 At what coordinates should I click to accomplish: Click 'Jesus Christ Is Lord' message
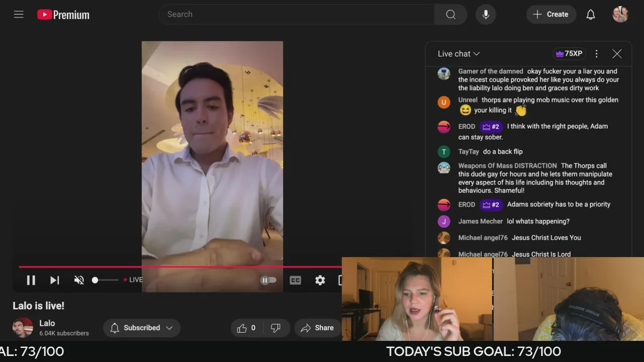pos(541,254)
